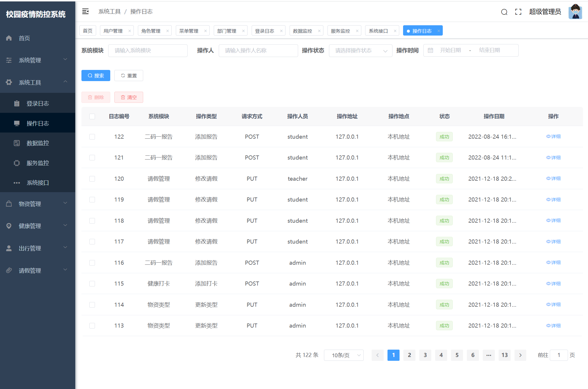The image size is (588, 389).
Task: Open 登录日志 sidebar item
Action: click(x=38, y=103)
